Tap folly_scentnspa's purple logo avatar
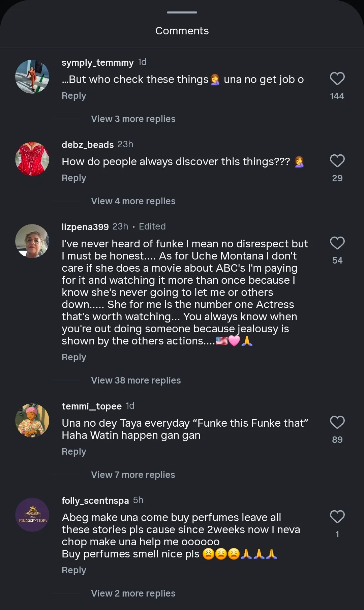This screenshot has height=610, width=364. point(32,515)
